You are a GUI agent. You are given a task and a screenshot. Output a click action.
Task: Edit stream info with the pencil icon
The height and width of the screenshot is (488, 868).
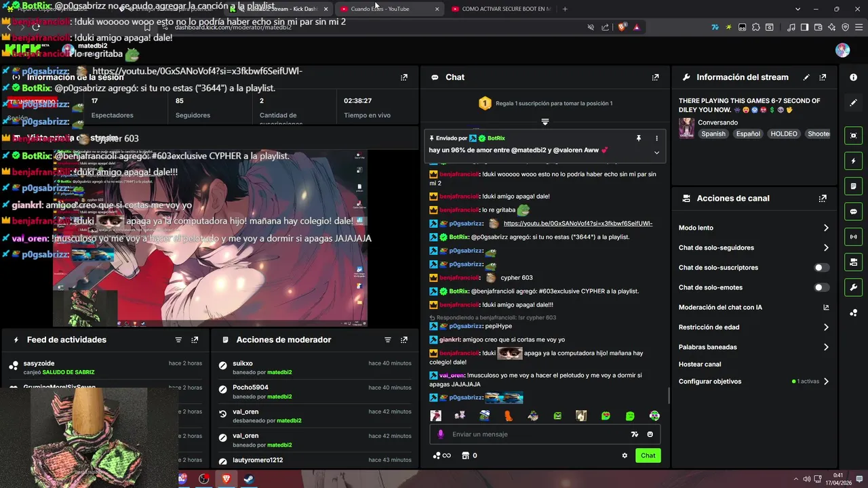[806, 77]
